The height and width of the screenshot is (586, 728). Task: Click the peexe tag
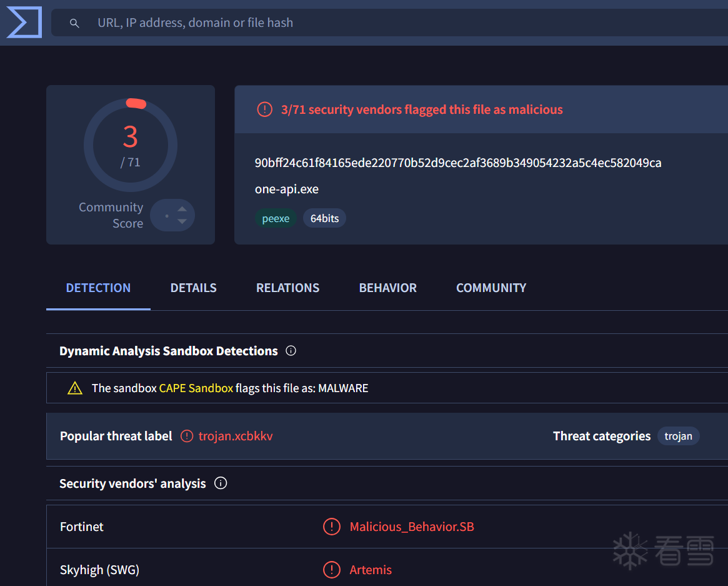pyautogui.click(x=276, y=218)
